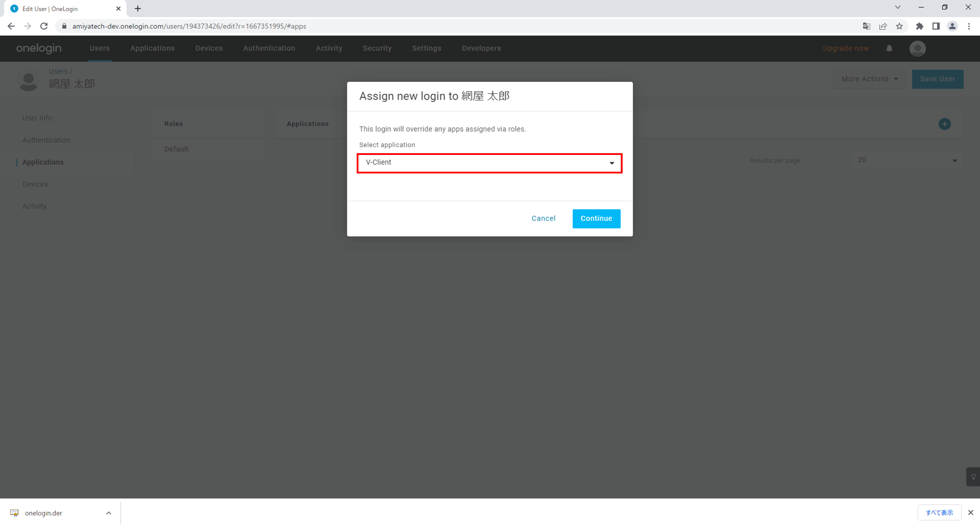The image size is (980, 527).
Task: Click the Users breadcrumb link
Action: pyautogui.click(x=58, y=71)
